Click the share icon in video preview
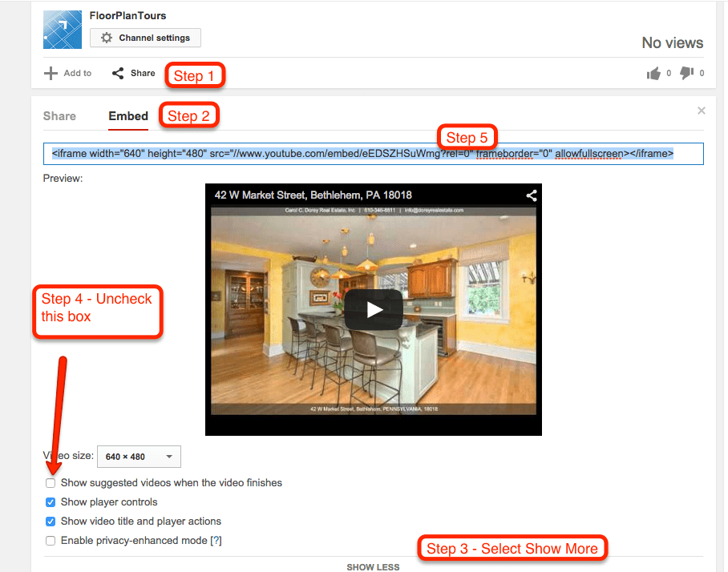This screenshot has width=728, height=572. (x=531, y=195)
